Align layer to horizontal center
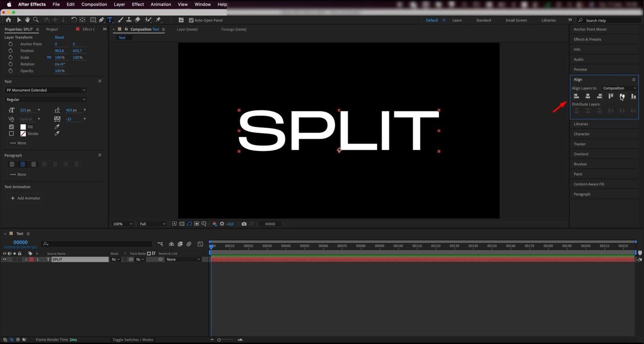Screen dimensions: 644x344 click(x=588, y=96)
